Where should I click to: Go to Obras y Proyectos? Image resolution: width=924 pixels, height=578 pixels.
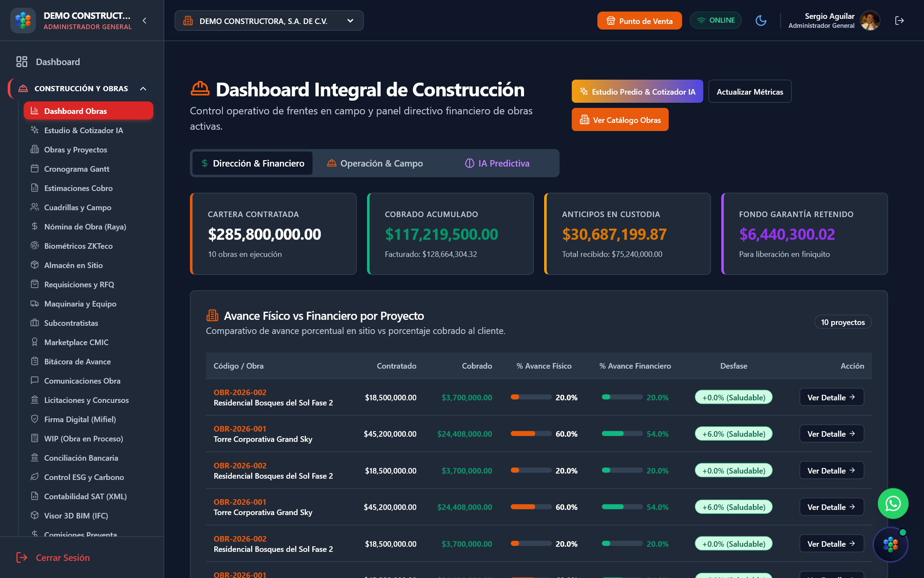89,149
